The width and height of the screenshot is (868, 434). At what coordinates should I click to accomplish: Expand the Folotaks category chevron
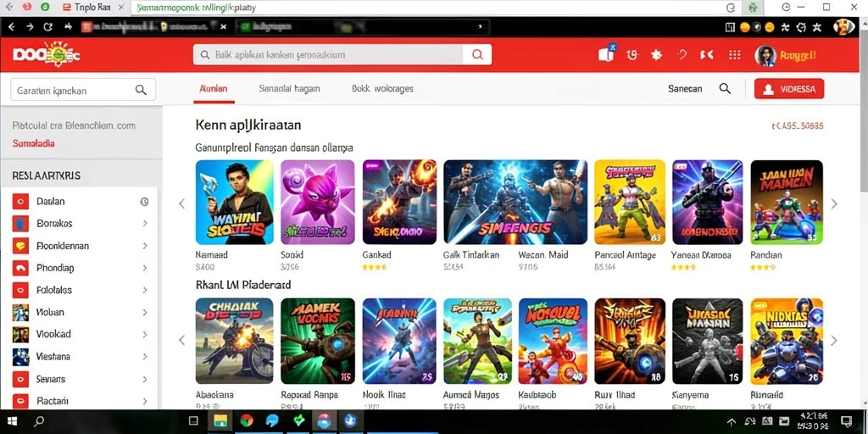(144, 290)
